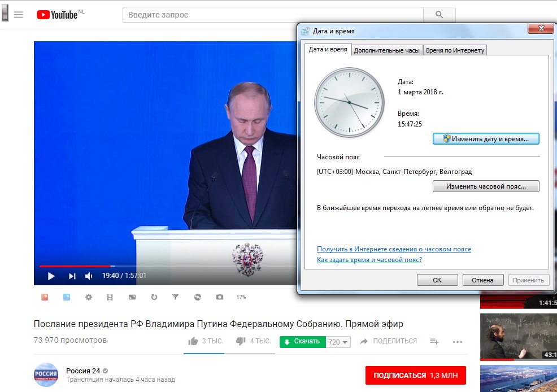Switch to Время по Интернету tab
Screen dimensions: 557x392
(455, 50)
